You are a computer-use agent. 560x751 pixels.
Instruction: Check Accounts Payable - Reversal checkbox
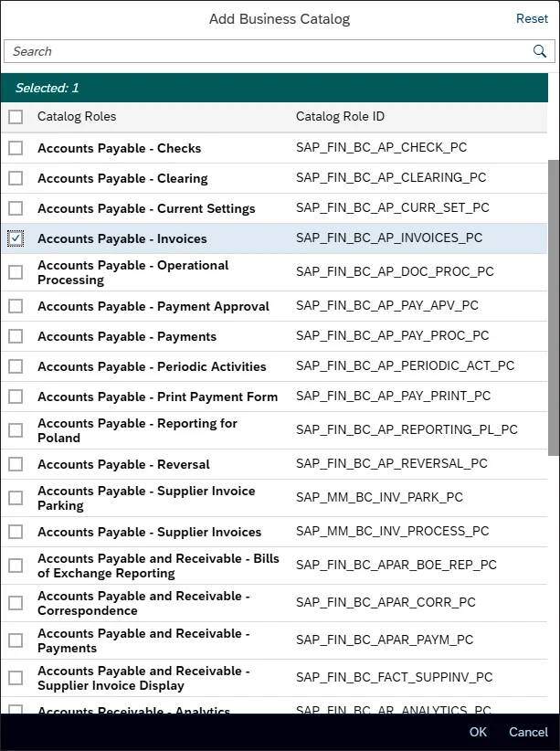tap(16, 463)
